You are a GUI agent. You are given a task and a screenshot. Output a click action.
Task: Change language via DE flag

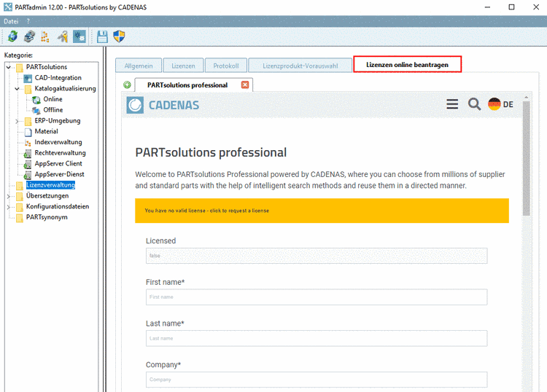(x=500, y=104)
